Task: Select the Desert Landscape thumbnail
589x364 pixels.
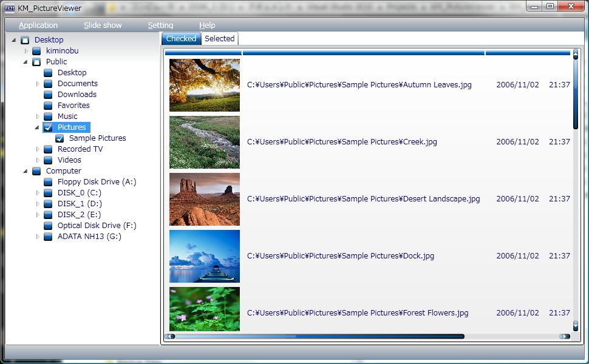Action: pos(205,199)
